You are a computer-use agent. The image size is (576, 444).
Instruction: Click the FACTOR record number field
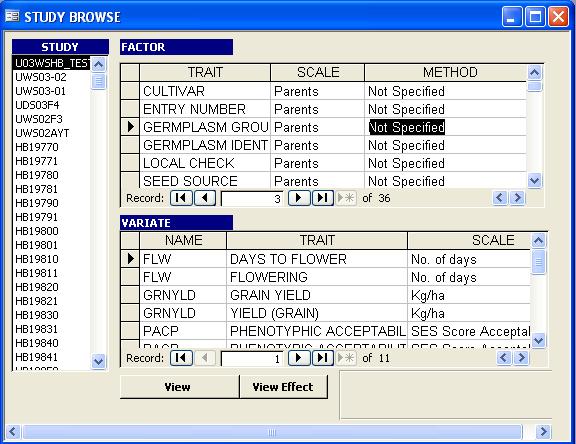[x=252, y=199]
